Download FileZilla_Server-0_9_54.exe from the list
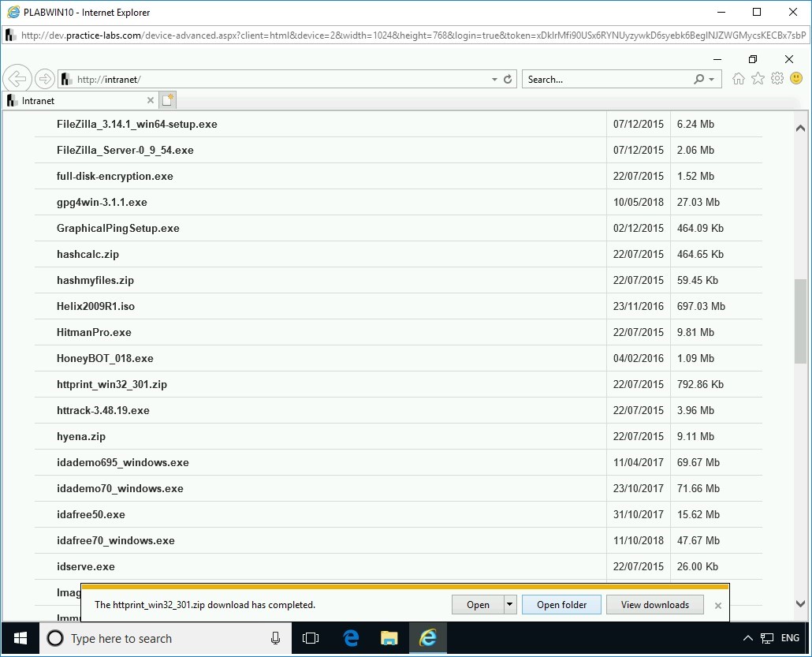812x657 pixels. [x=125, y=150]
